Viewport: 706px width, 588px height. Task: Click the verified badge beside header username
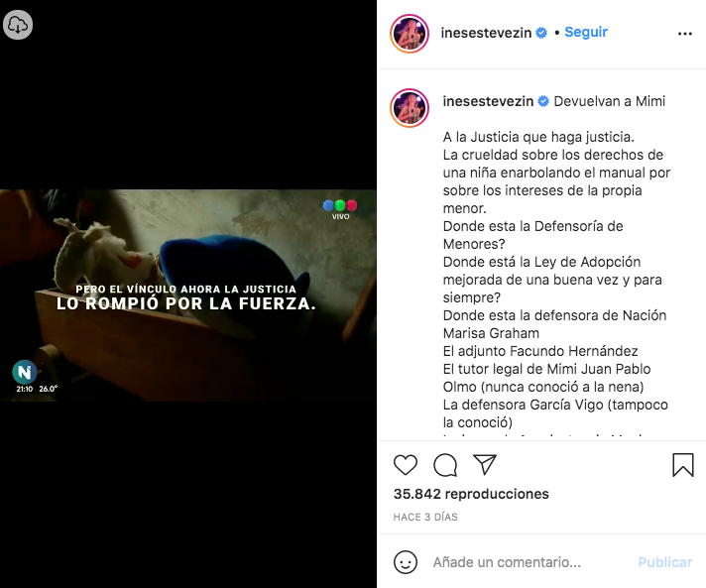tap(541, 33)
